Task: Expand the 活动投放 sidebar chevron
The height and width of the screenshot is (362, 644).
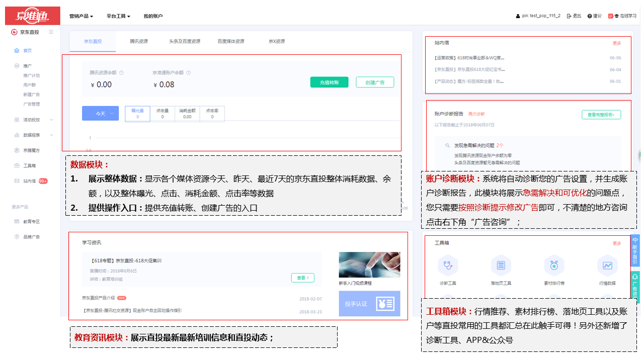Action: 51,120
